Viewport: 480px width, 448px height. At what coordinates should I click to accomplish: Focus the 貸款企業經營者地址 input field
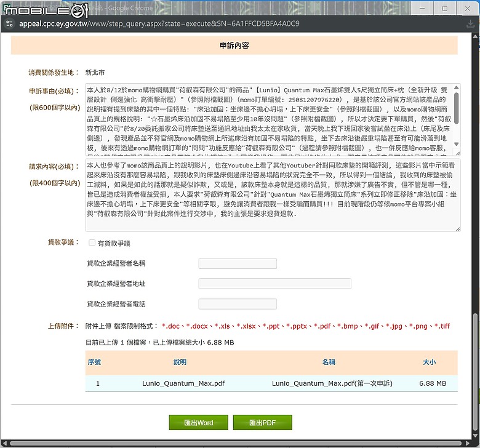coord(274,284)
